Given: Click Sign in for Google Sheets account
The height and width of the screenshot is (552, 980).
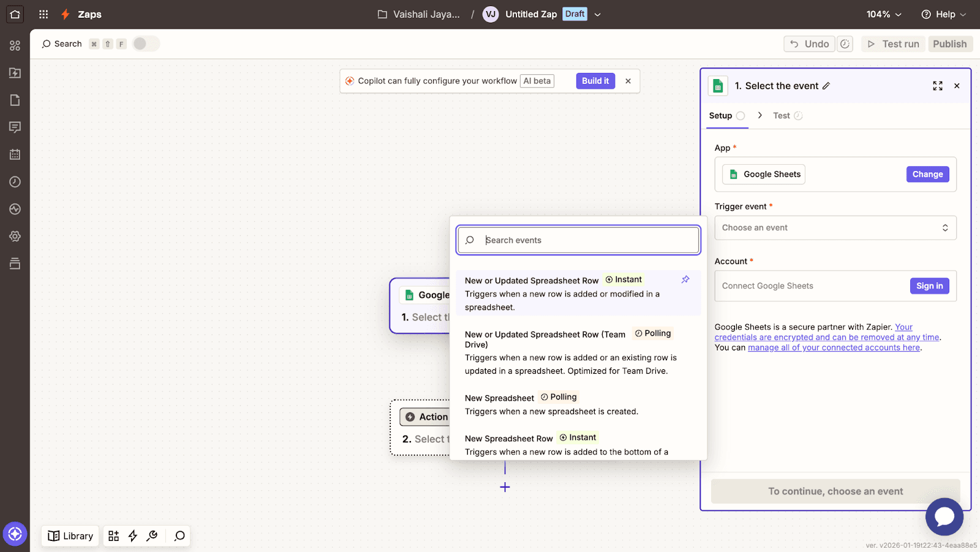Looking at the screenshot, I should (x=929, y=286).
